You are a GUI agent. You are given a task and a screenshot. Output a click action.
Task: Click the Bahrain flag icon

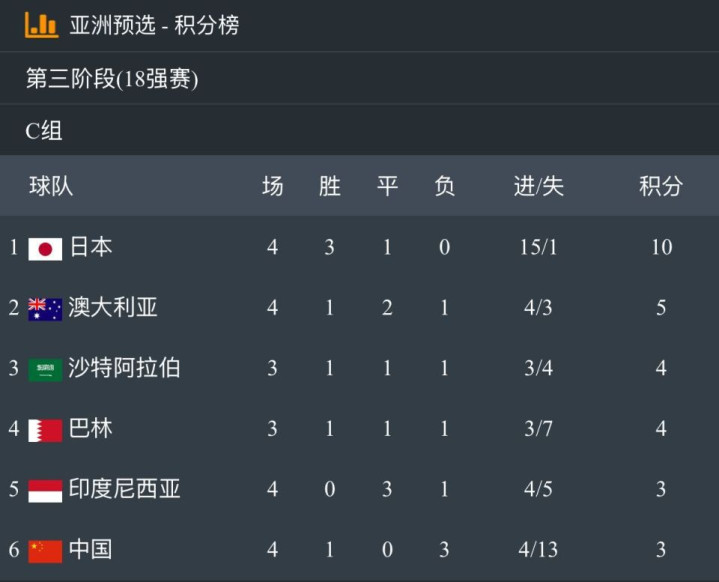pyautogui.click(x=45, y=431)
